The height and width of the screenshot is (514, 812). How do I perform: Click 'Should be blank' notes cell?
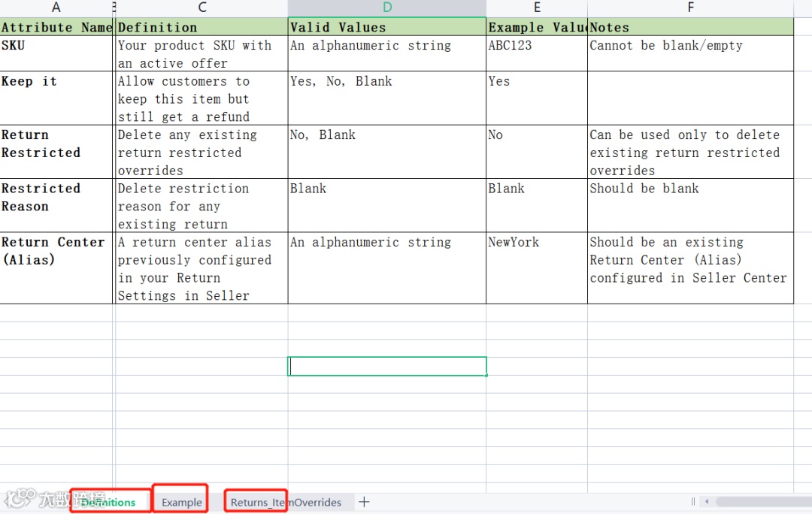(x=690, y=205)
